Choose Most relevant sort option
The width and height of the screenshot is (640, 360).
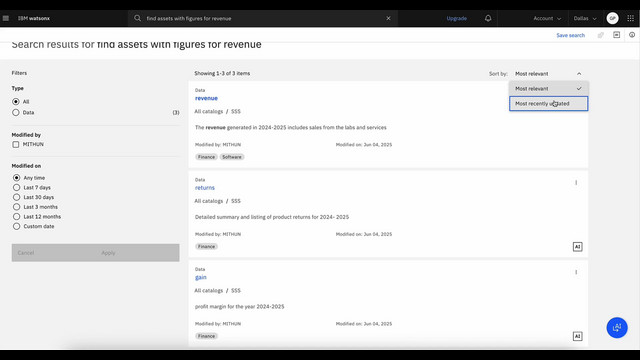pos(548,89)
